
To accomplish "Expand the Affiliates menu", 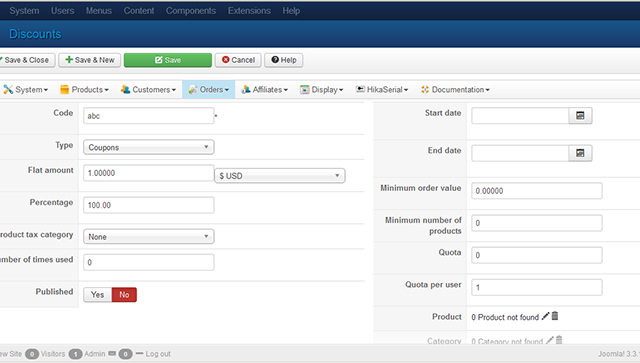I will (x=264, y=89).
